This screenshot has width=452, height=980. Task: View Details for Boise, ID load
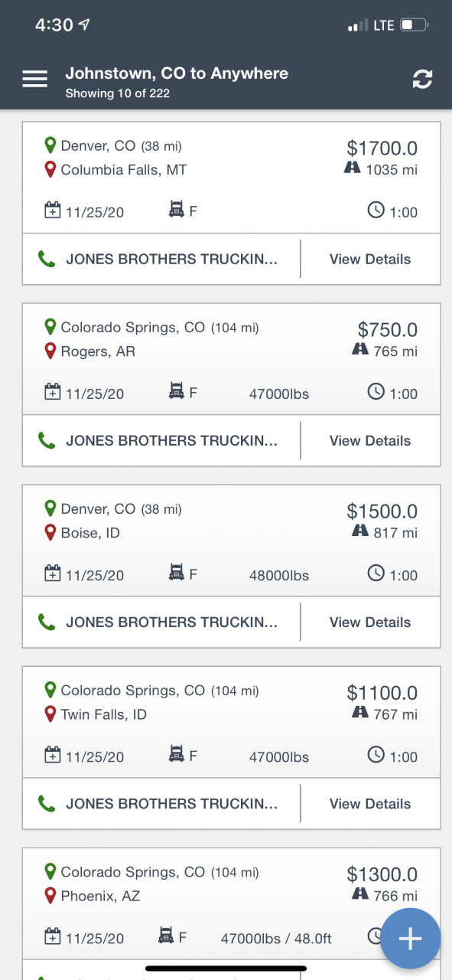pos(370,622)
